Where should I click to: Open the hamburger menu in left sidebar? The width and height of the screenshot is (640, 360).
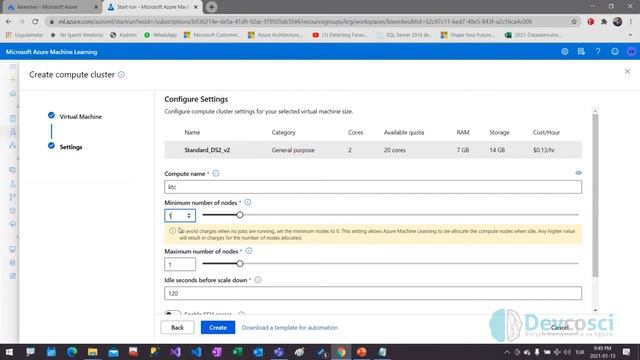point(13,66)
